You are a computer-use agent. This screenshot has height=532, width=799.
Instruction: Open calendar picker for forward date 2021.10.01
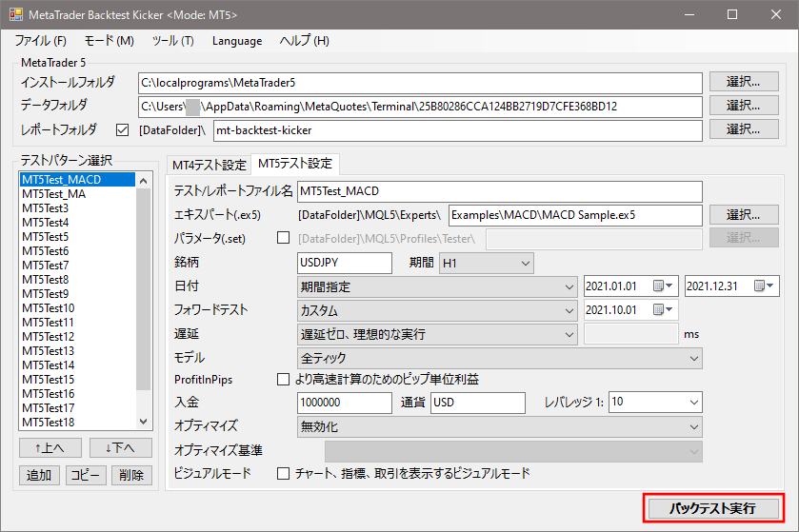(663, 309)
